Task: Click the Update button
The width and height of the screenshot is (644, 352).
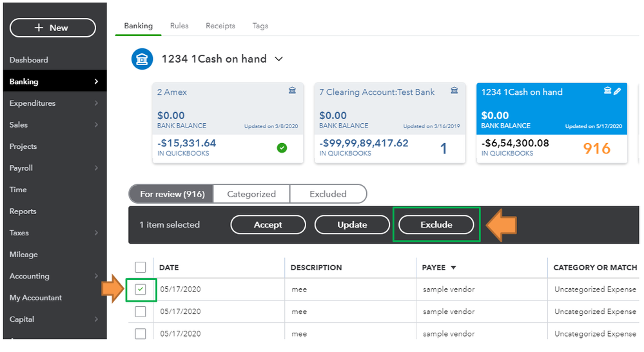Action: point(352,224)
